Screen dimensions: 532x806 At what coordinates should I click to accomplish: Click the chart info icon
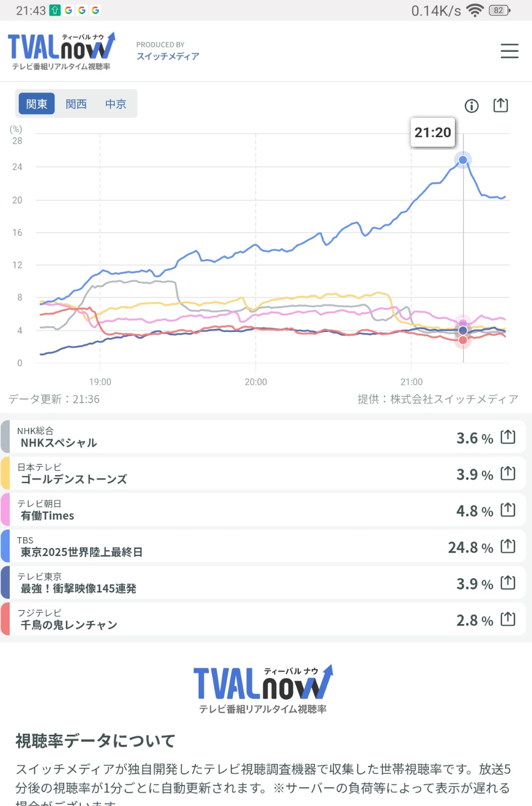[472, 106]
